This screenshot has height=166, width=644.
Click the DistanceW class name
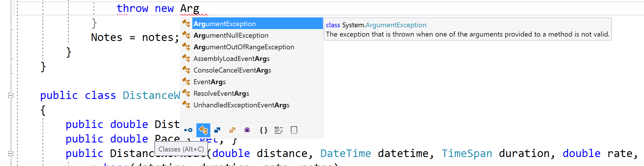tap(151, 95)
